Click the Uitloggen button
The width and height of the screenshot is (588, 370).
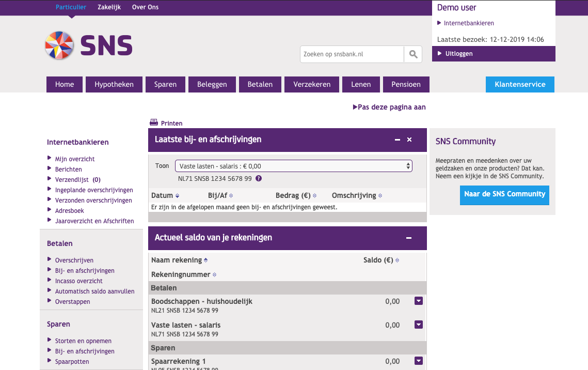pyautogui.click(x=494, y=54)
